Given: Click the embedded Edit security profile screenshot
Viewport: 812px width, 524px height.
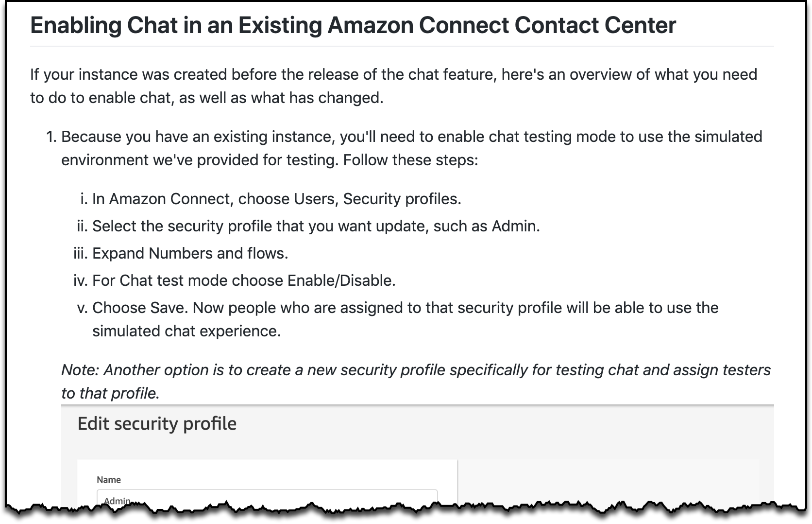Looking at the screenshot, I should coord(417,457).
